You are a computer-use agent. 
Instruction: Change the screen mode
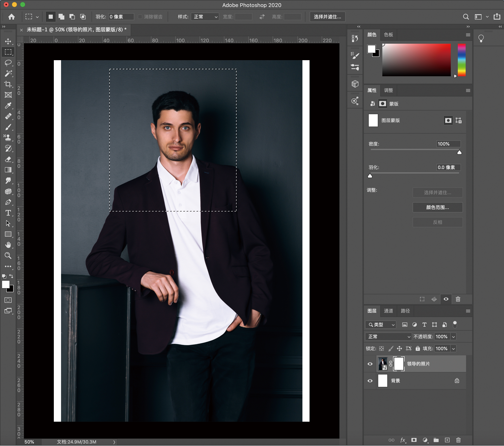tap(8, 311)
